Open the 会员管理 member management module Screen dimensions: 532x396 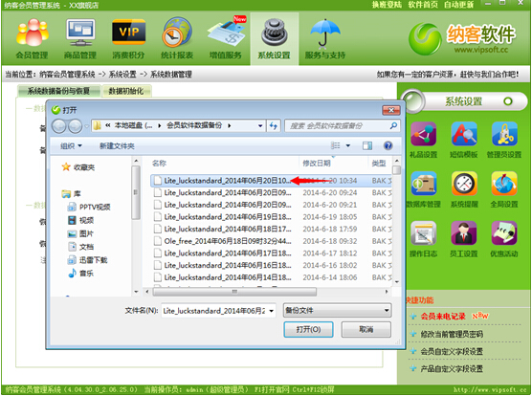point(33,38)
